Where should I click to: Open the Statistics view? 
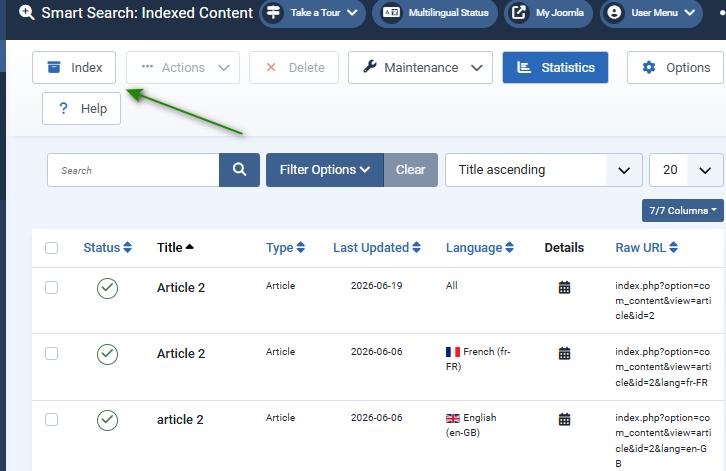[x=555, y=68]
